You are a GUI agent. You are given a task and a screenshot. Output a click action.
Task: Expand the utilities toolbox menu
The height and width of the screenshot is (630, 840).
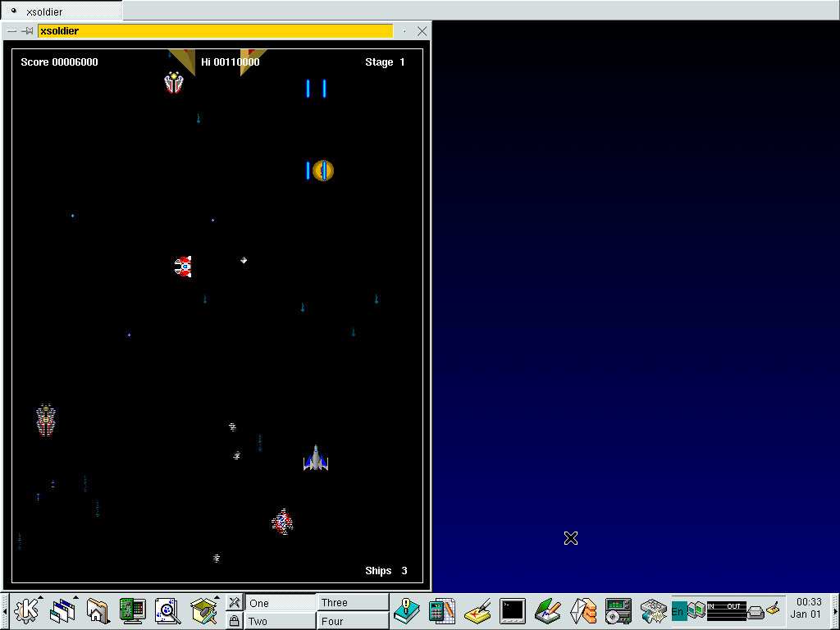(215, 598)
